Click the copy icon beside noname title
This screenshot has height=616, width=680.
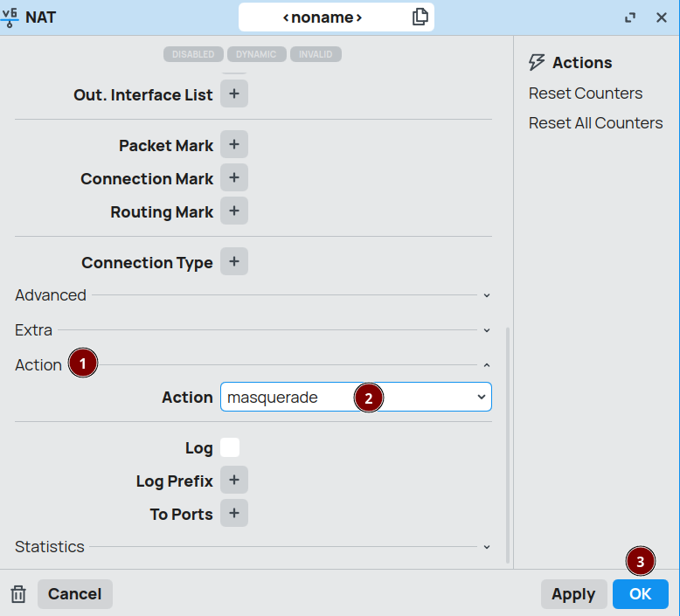pos(420,17)
